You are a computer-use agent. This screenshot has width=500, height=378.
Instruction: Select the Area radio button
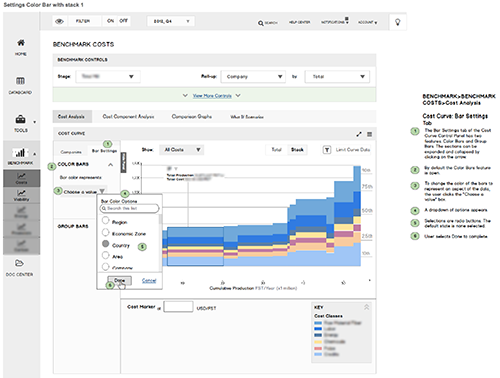pos(105,255)
